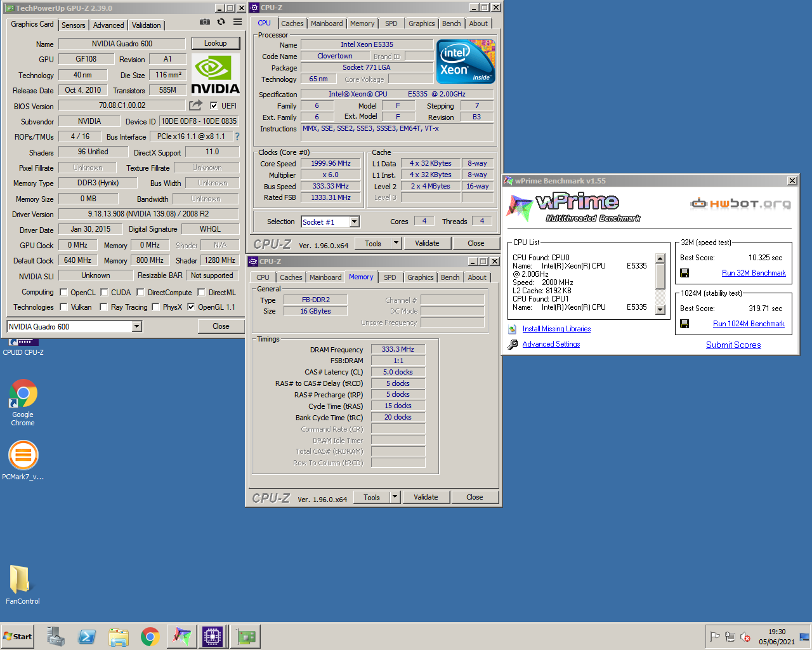Click the Bus Interface question mark

click(237, 136)
